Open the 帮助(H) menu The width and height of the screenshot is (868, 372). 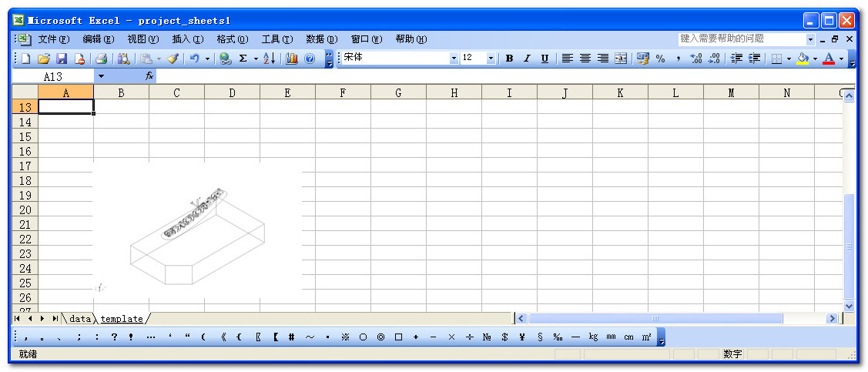411,39
